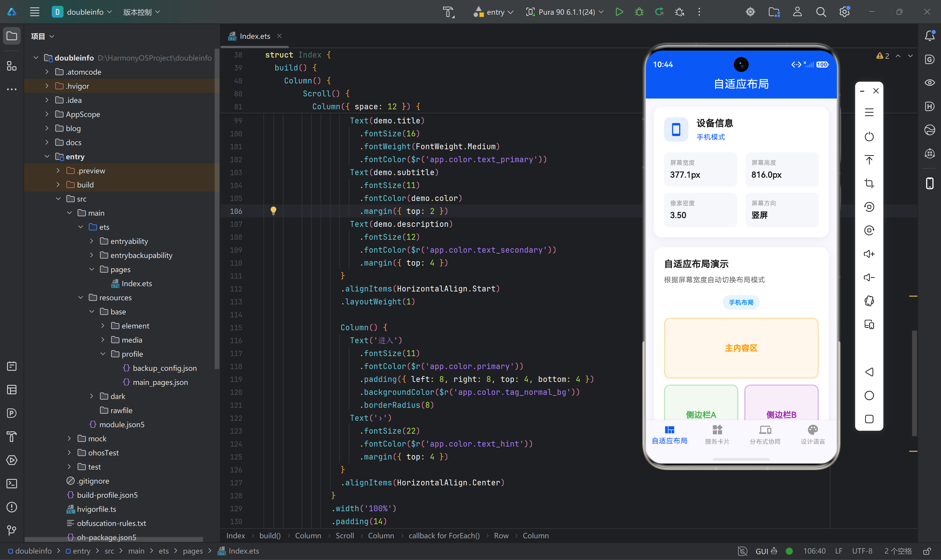Open the terminal tool window icon

12,484
